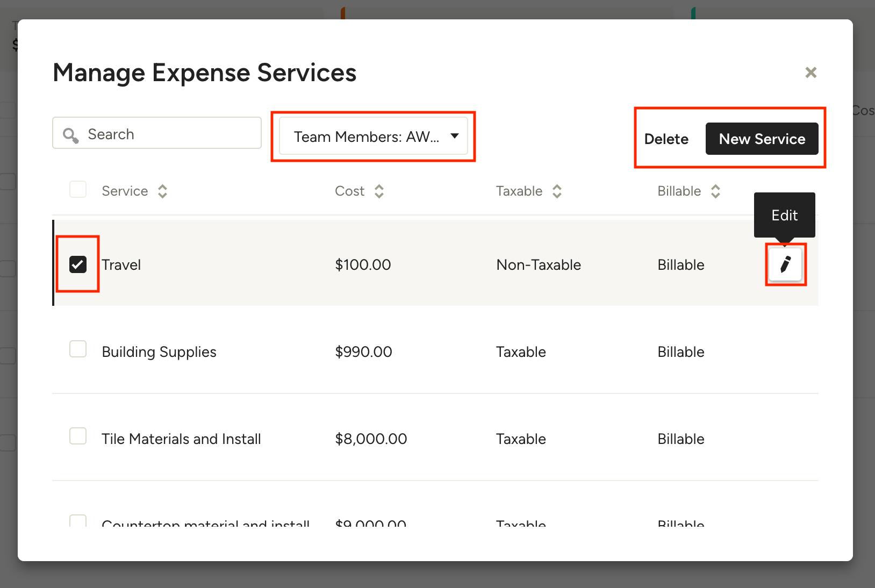
Task: Uncheck the Travel service checkbox
Action: (78, 264)
